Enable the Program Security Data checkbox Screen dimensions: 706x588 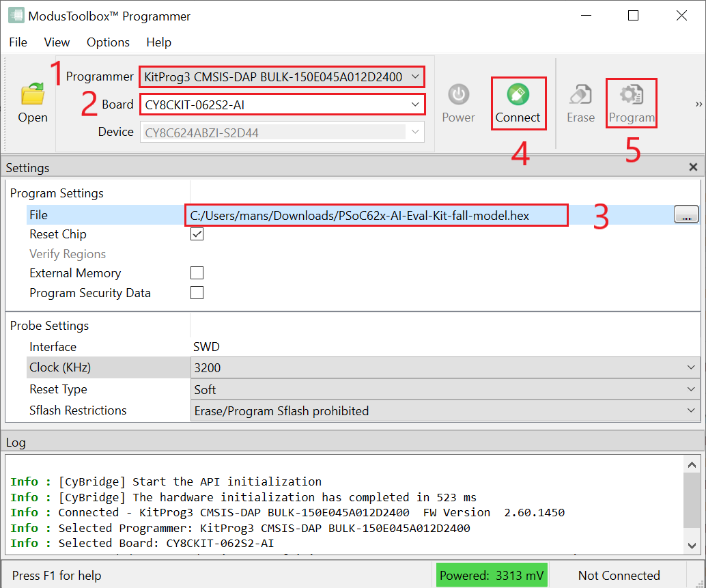[197, 293]
